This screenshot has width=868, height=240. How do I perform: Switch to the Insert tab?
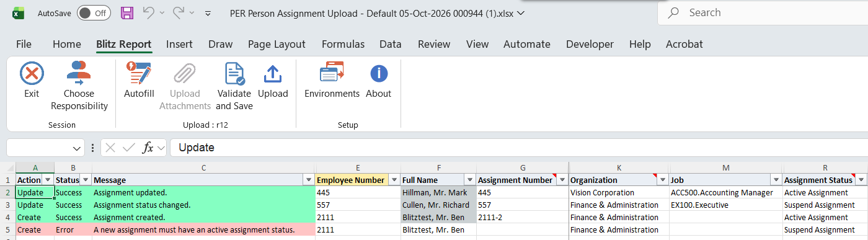(179, 44)
